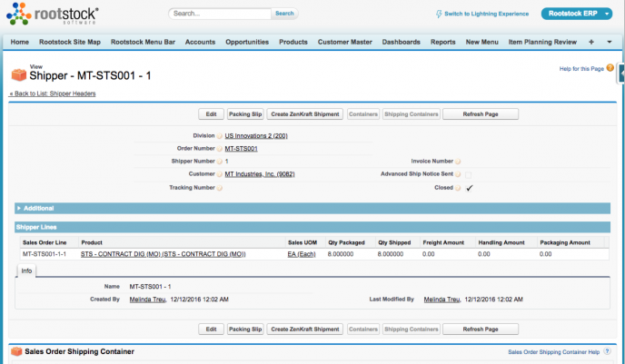Viewport: 625px width, 364px height.
Task: Click the top Containers button
Action: 363,114
